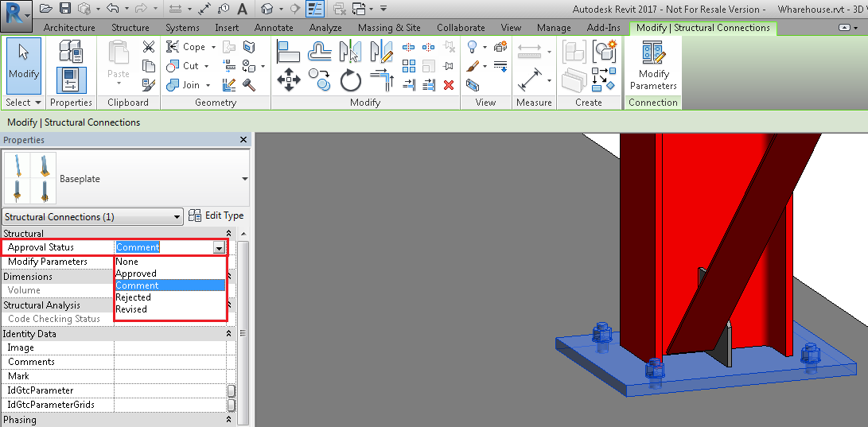The width and height of the screenshot is (868, 427).
Task: Click Modify Parameters connection button
Action: [653, 66]
